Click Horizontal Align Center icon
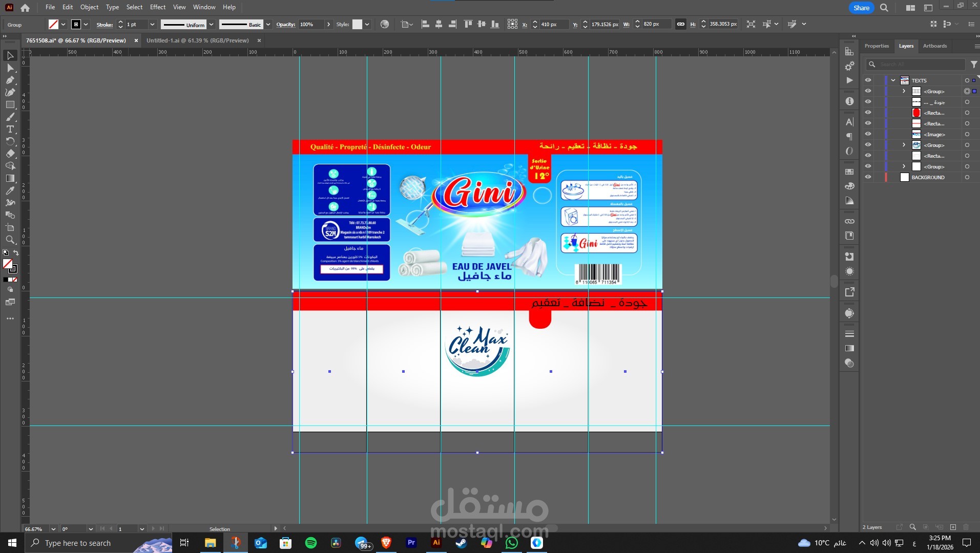This screenshot has height=553, width=980. pos(439,24)
